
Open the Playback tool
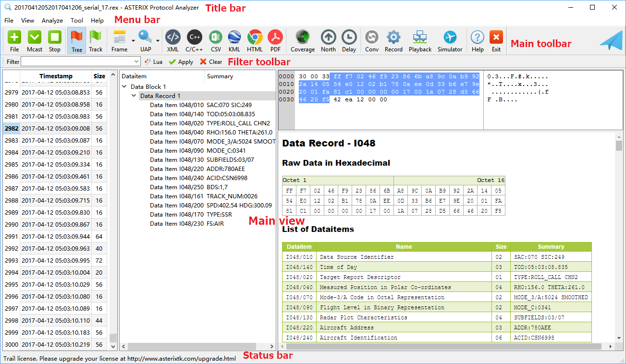pyautogui.click(x=420, y=41)
